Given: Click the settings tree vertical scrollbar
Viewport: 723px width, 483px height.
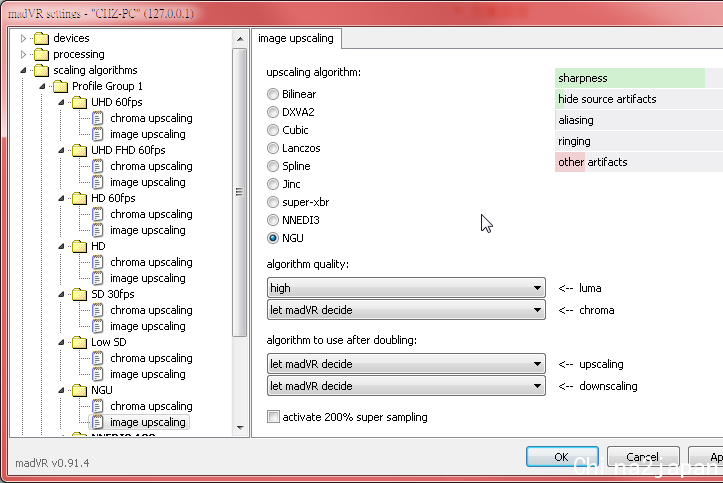Looking at the screenshot, I should click(239, 192).
